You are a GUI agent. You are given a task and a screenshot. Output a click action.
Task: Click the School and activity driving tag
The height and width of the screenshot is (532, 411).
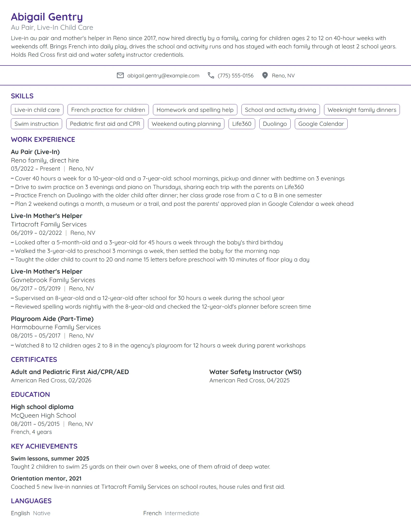pyautogui.click(x=281, y=110)
